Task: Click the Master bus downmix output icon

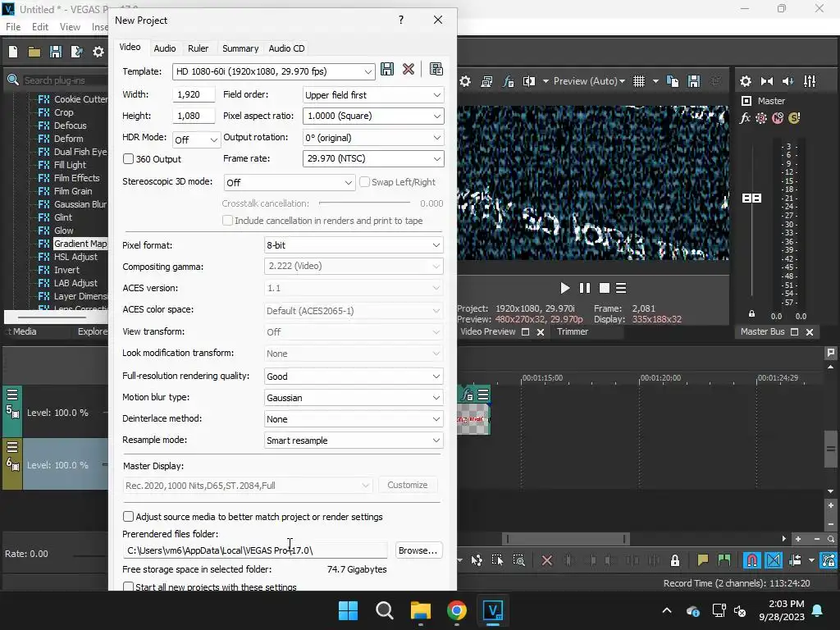Action: point(767,81)
